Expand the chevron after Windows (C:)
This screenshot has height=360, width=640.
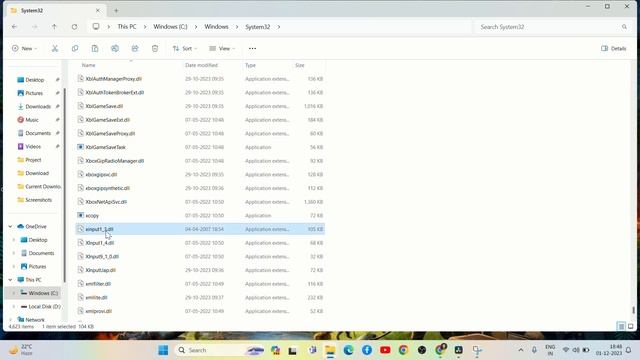pos(196,27)
